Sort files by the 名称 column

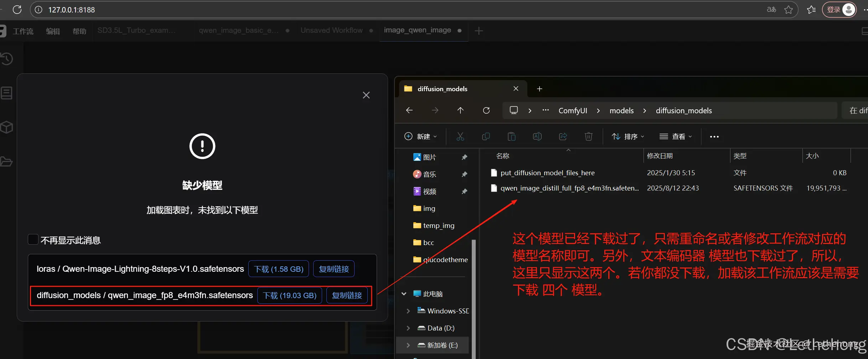[503, 156]
